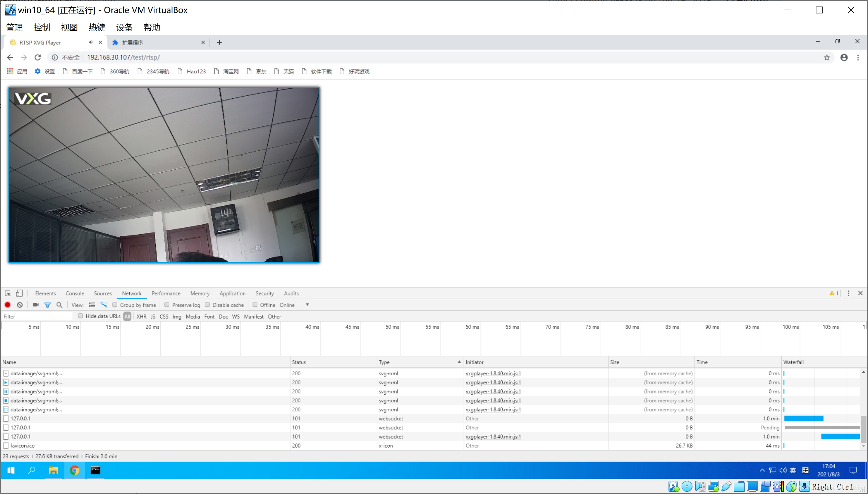Image resolution: width=868 pixels, height=494 pixels.
Task: Open search with the magnifier icon in DevTools
Action: pyautogui.click(x=59, y=305)
